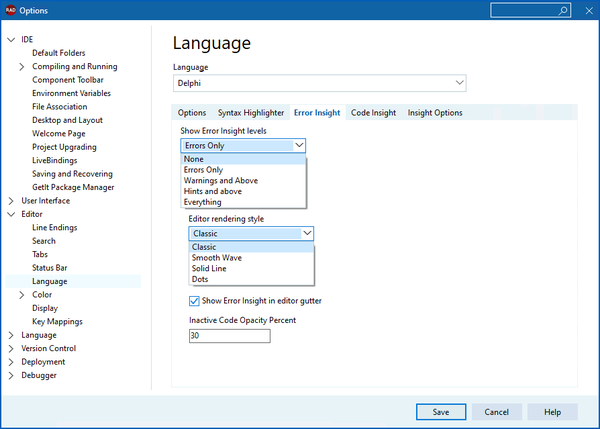
Task: Expand the Deployment node
Action: (x=11, y=362)
